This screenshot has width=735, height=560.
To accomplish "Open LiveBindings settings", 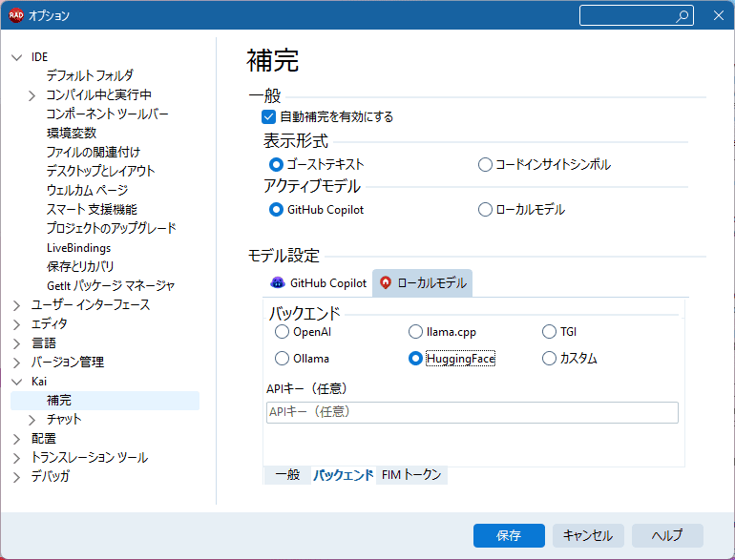I will 78,247.
